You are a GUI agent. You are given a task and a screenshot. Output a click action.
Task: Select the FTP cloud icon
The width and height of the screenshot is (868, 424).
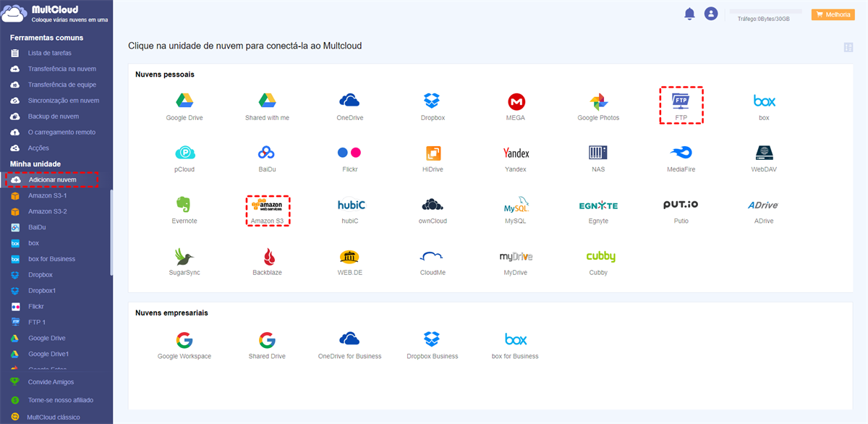681,101
